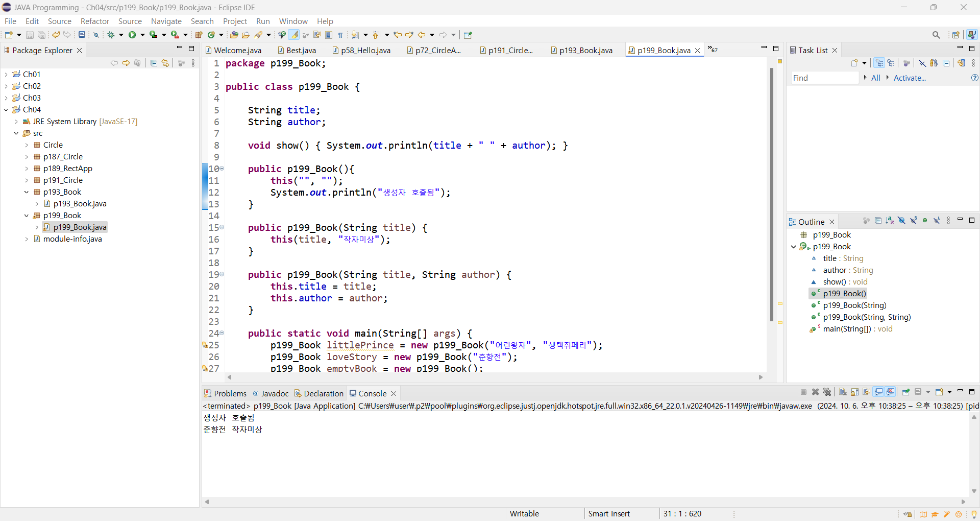This screenshot has width=980, height=521.
Task: Toggle Mark Occurrences in main toolbar
Action: pyautogui.click(x=294, y=35)
